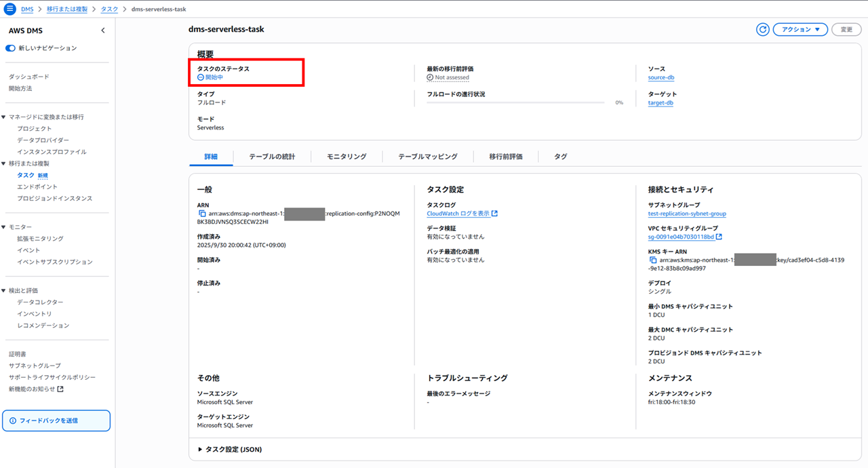
Task: Open CloudWatch ログを表示 link
Action: 458,214
